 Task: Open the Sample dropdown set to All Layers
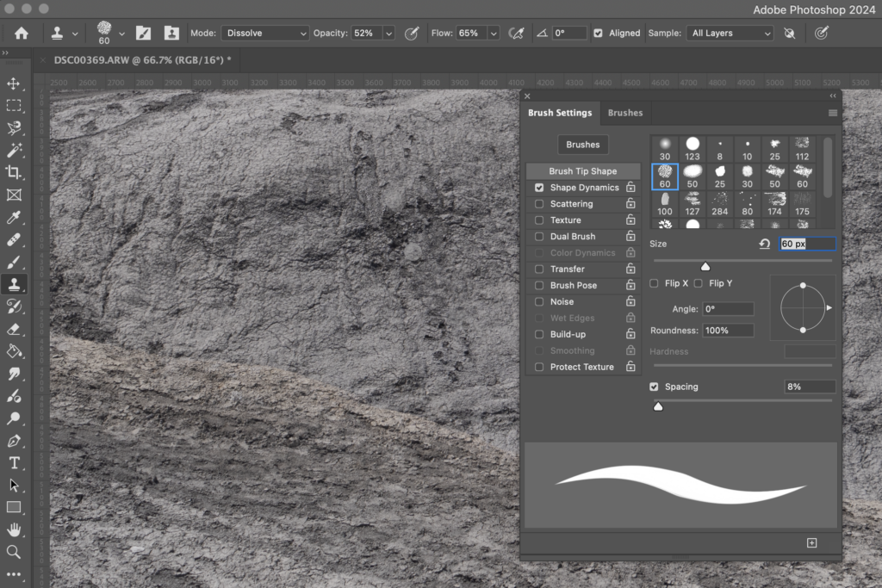730,34
